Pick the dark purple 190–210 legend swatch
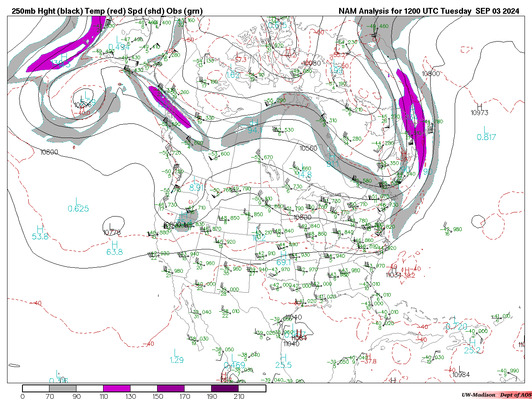Image resolution: width=532 pixels, height=399 pixels. coord(225,388)
